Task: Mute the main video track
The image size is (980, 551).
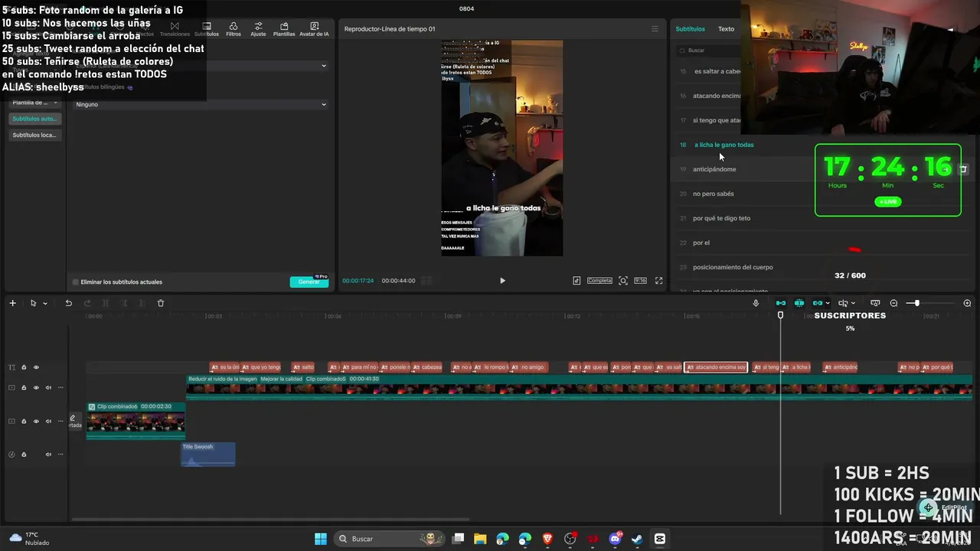Action: [x=48, y=388]
